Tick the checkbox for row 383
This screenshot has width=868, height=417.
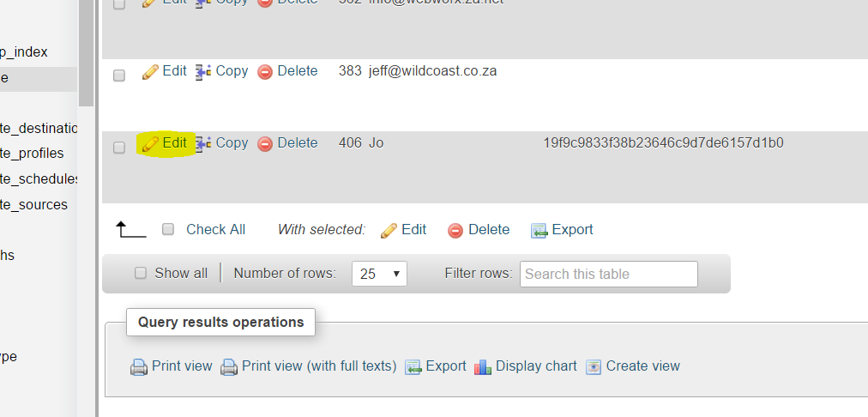[x=119, y=76]
